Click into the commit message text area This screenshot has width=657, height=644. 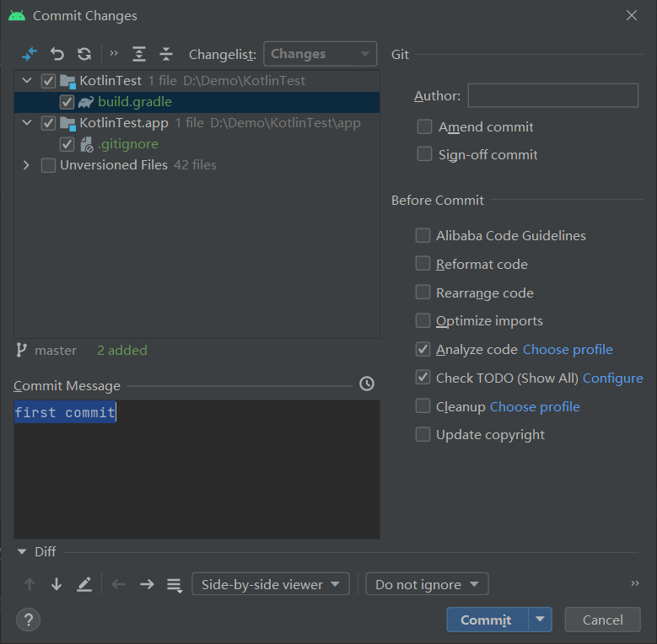tap(197, 470)
